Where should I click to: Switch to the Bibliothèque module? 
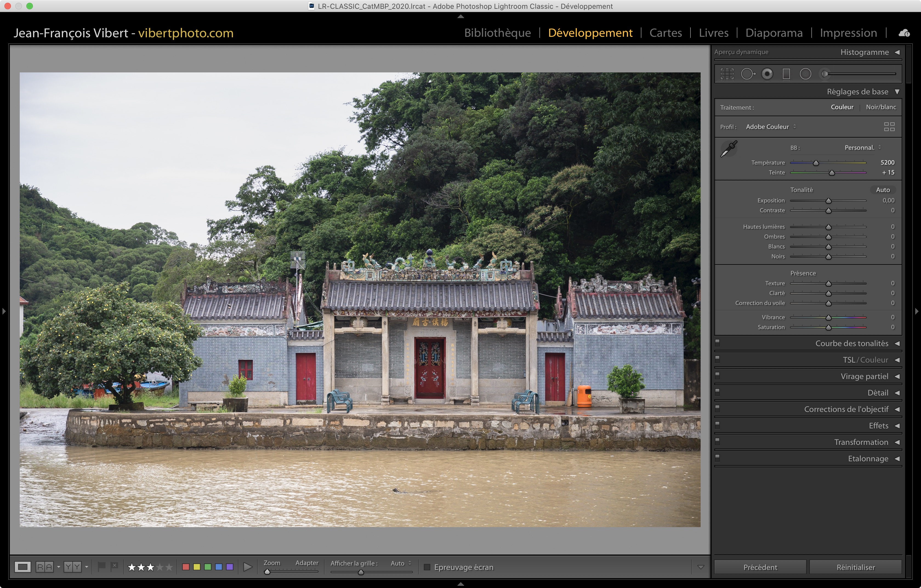point(497,33)
